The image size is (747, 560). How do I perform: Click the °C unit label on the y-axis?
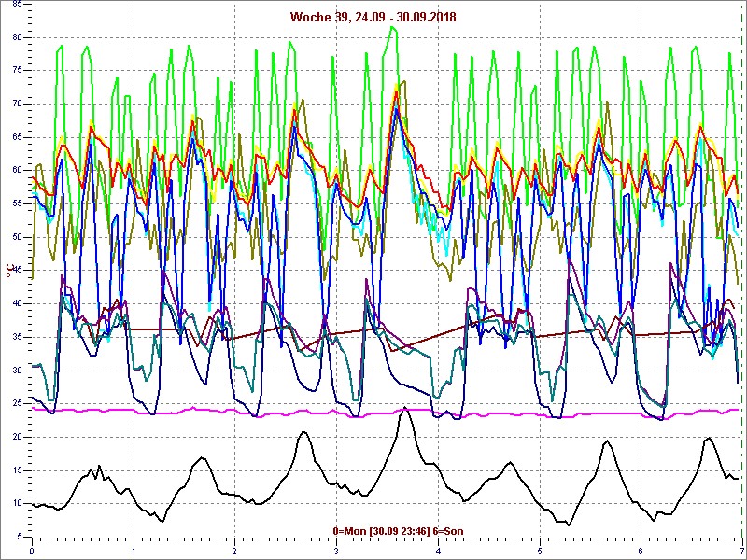10,271
